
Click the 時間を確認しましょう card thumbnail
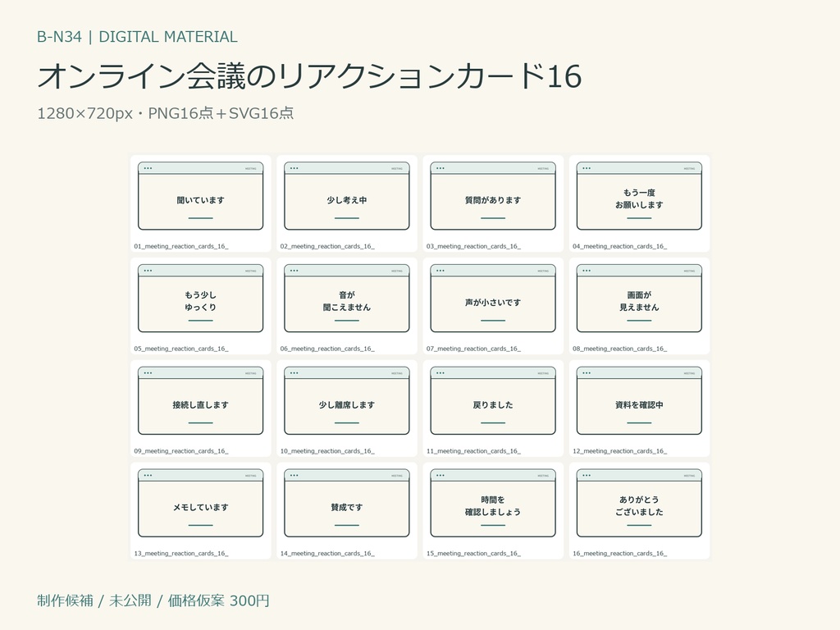coord(493,503)
